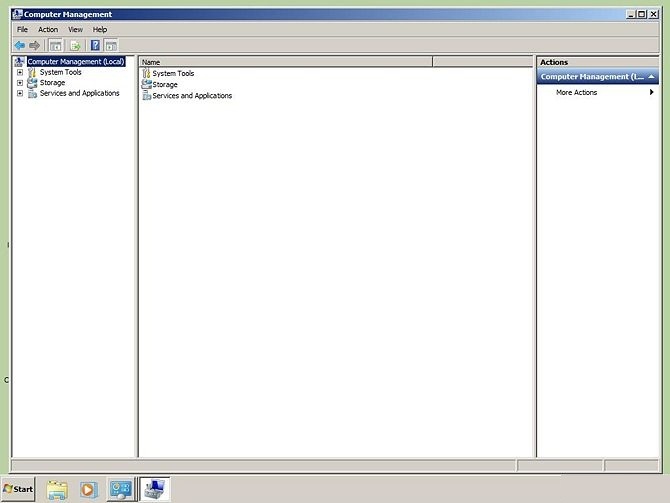Screen dimensions: 670x503
Task: Click the Export List toolbar icon
Action: click(x=74, y=45)
